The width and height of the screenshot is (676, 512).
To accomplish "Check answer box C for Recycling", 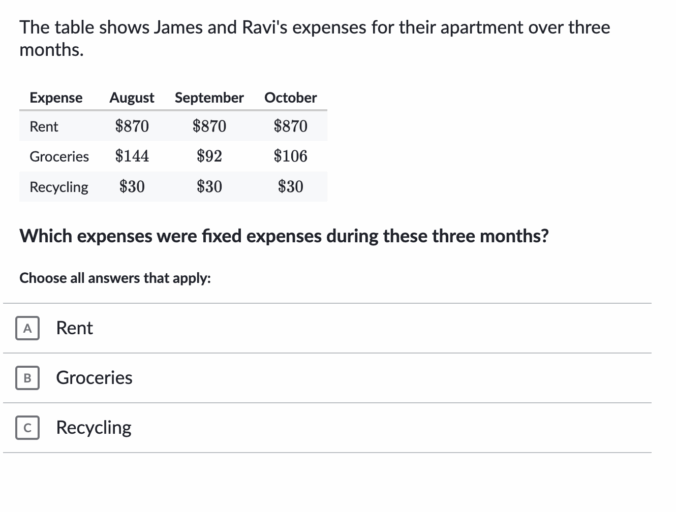I will (x=27, y=428).
